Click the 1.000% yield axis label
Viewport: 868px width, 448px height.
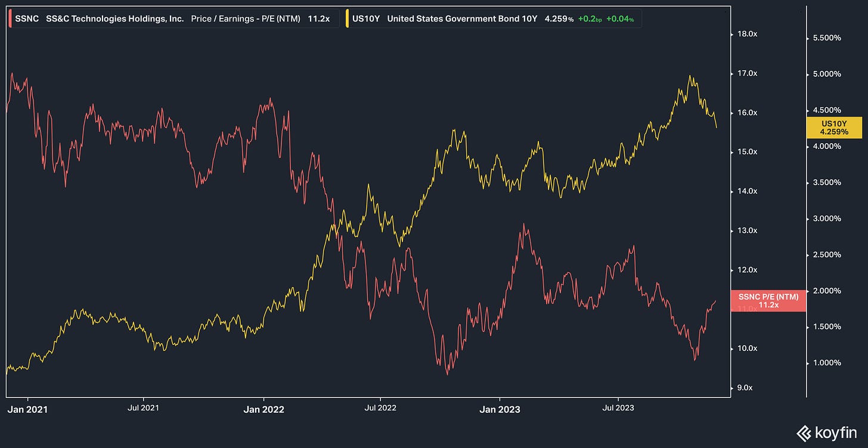tap(828, 363)
